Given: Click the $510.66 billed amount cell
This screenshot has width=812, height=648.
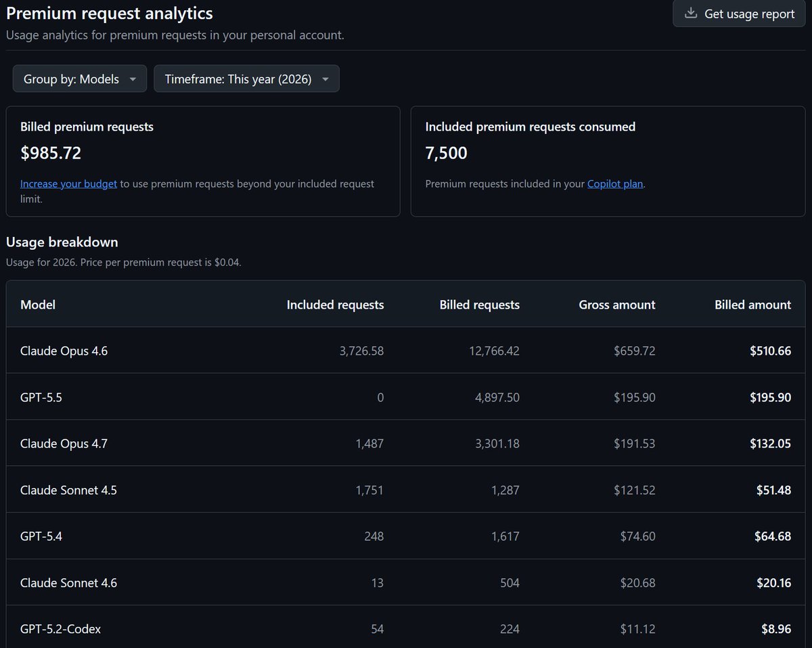Looking at the screenshot, I should (770, 351).
